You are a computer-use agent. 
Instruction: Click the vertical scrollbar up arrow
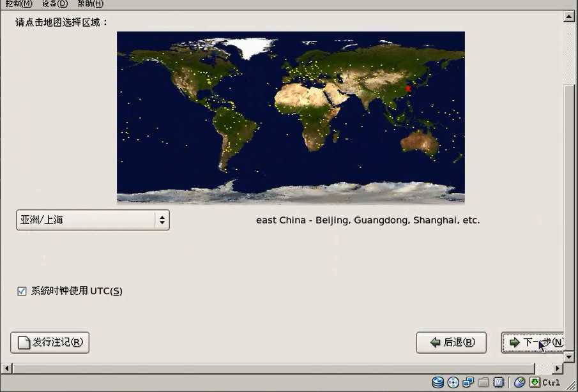coord(569,17)
